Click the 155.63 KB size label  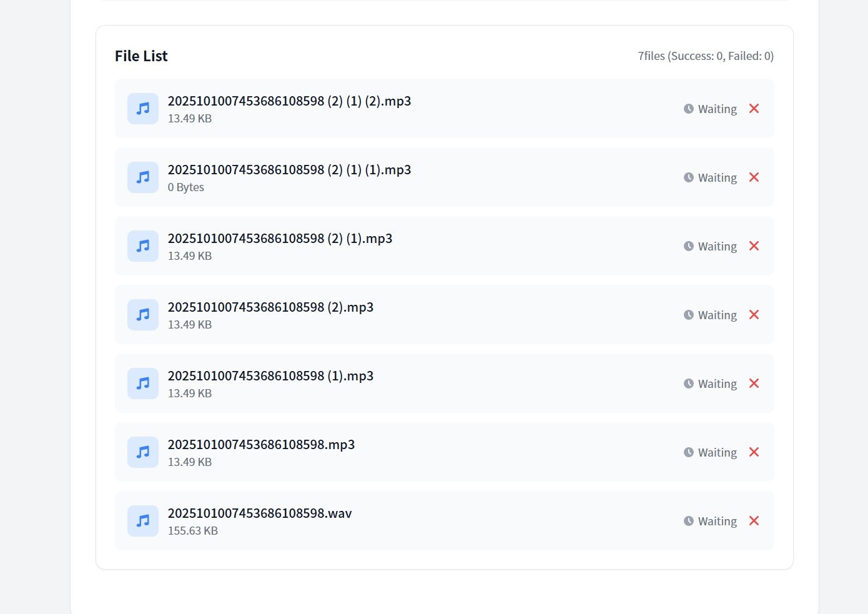192,531
